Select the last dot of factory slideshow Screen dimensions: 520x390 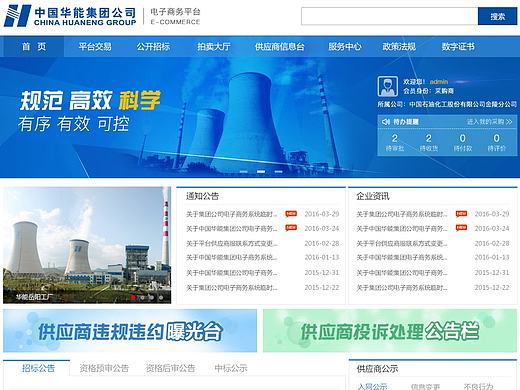point(161,297)
